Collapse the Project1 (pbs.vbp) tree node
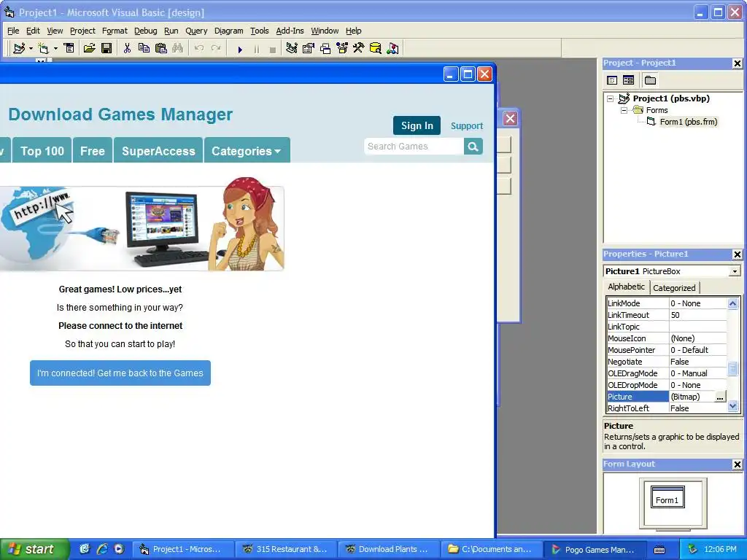747x560 pixels. click(611, 98)
